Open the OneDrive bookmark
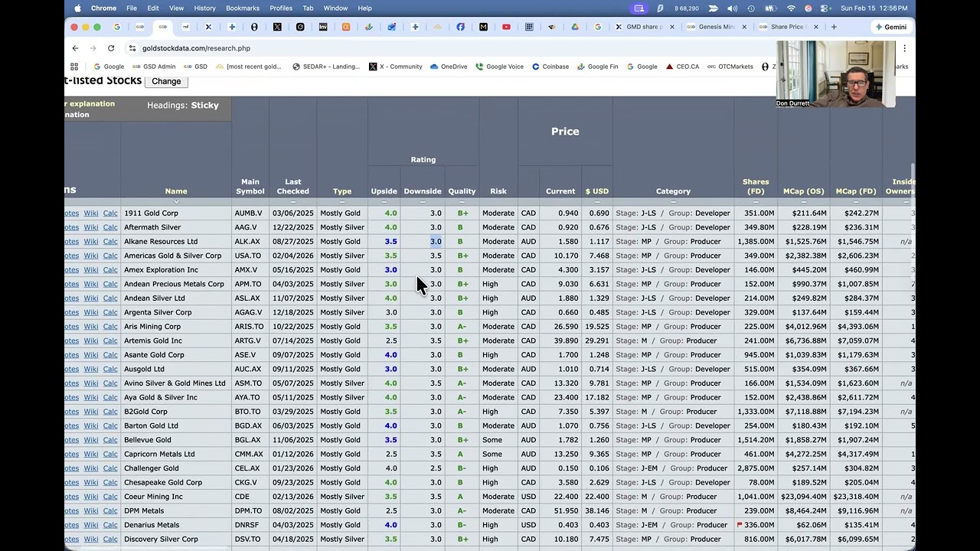980x551 pixels. pyautogui.click(x=448, y=67)
